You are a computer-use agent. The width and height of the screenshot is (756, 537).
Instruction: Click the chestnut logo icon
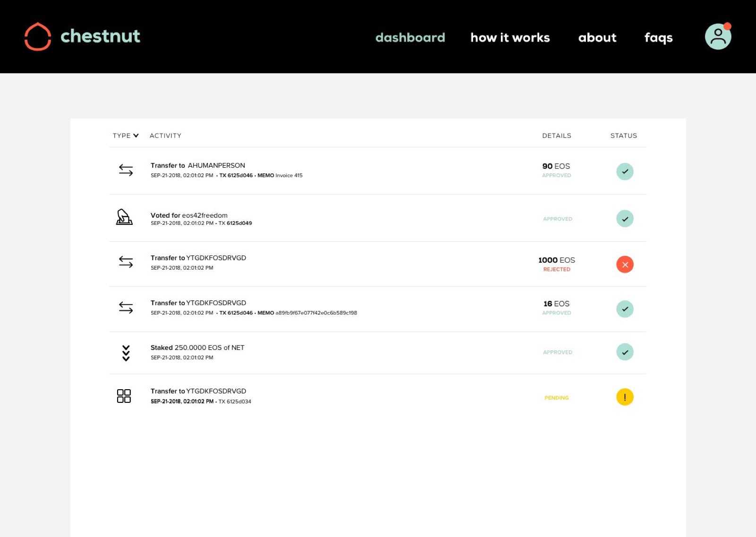(x=38, y=36)
